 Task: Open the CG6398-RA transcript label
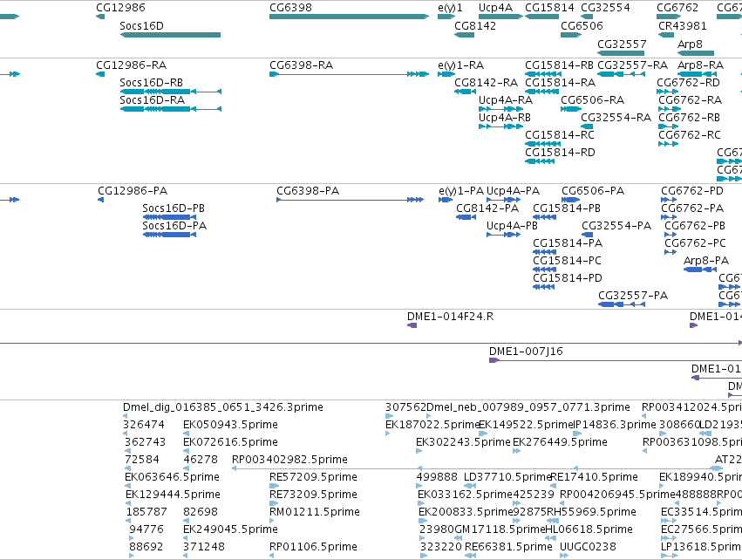click(x=301, y=65)
